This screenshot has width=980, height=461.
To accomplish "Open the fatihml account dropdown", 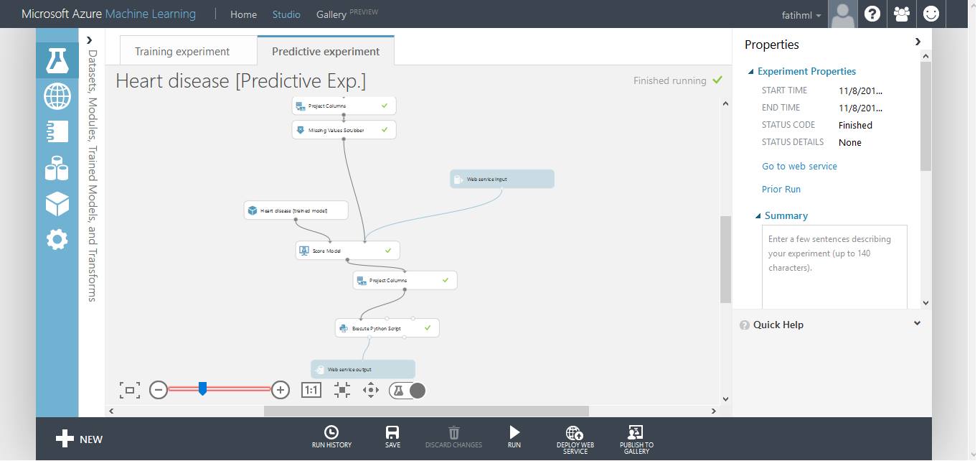I will tap(801, 14).
